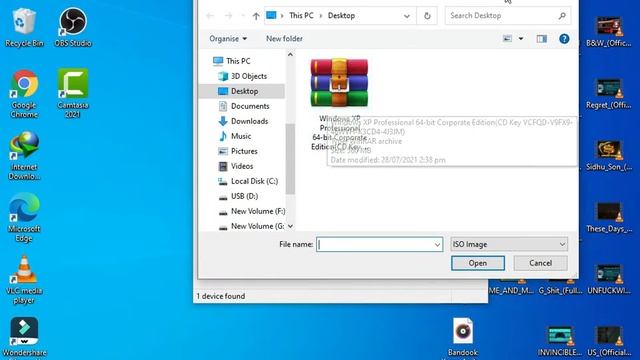Viewport: 640px width, 360px height.
Task: Launch Microsoft Edge from the desktop
Action: (24, 218)
